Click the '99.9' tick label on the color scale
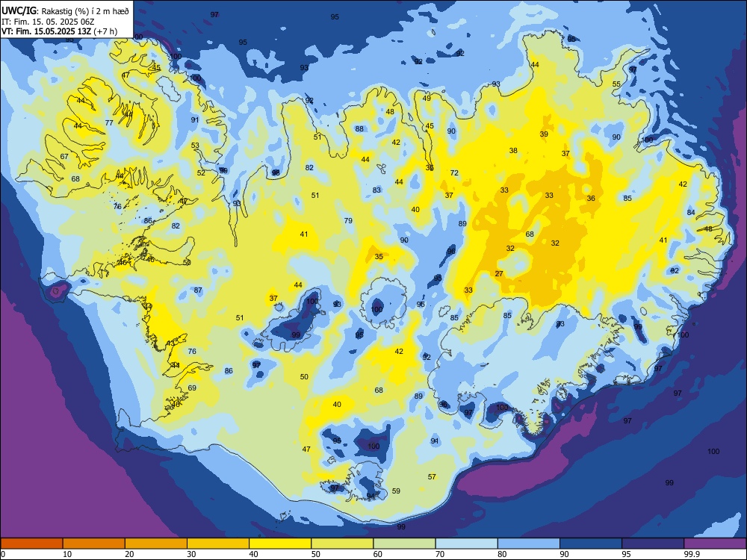Screen dimensions: 747x560 coord(692,554)
